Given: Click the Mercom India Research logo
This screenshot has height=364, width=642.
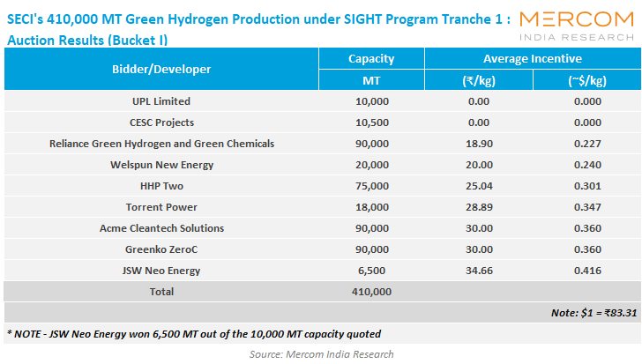Looking at the screenshot, I should [577, 26].
